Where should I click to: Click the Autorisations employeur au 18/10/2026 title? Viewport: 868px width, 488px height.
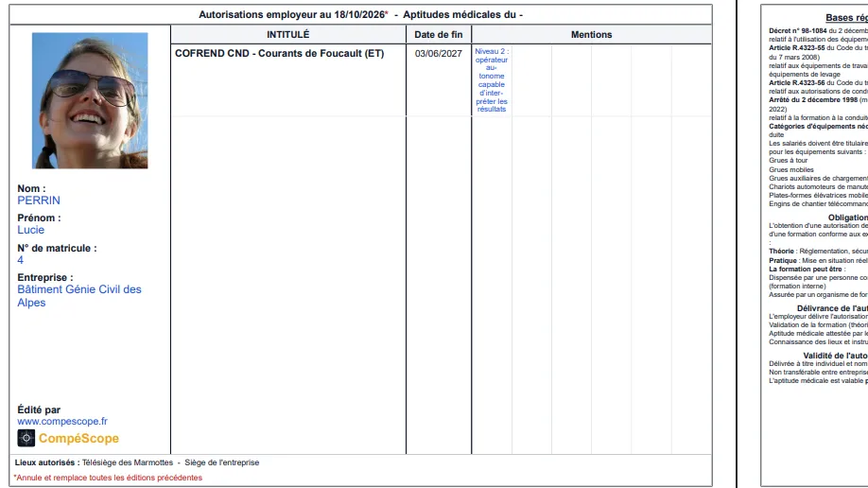[293, 15]
